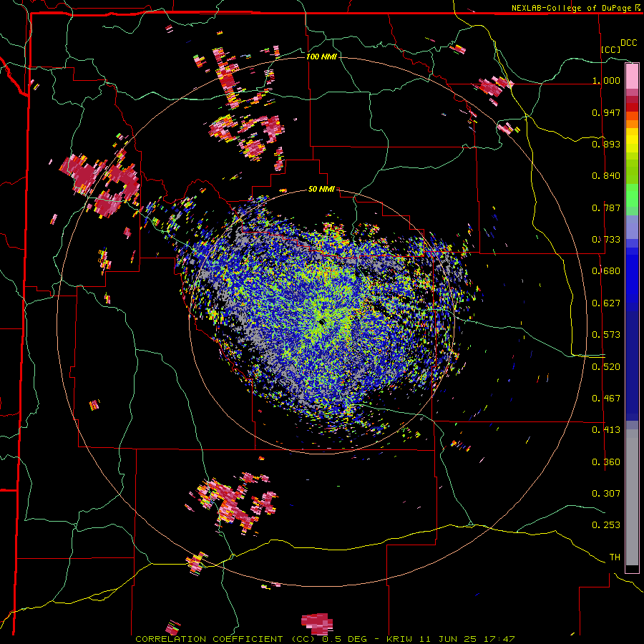Screen dimensions: 644x644
Task: Click the 0.893 color scale value
Action: tap(606, 144)
